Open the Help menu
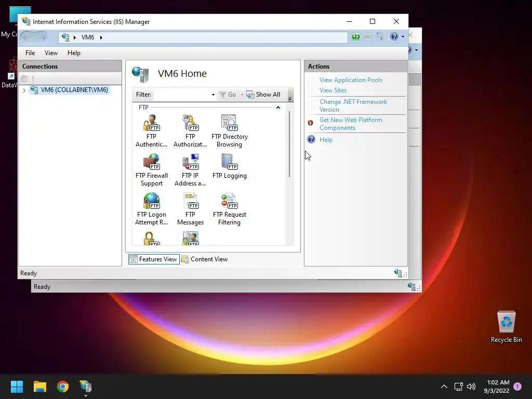The width and height of the screenshot is (532, 399). 74,53
